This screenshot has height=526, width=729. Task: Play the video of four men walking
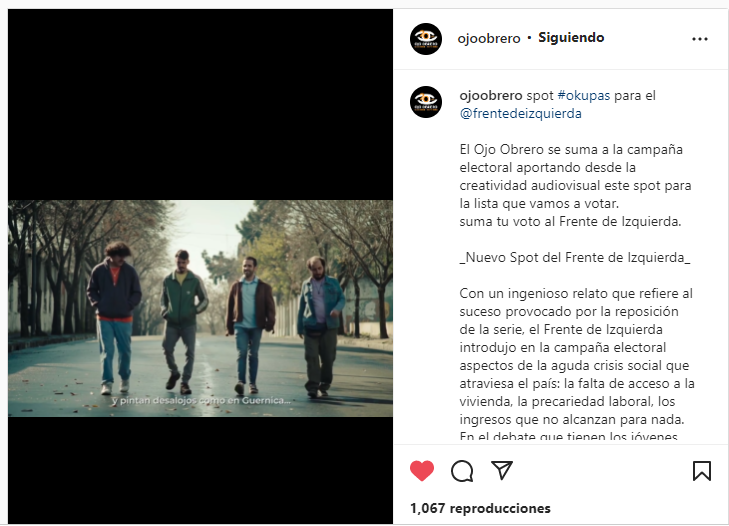pos(200,308)
